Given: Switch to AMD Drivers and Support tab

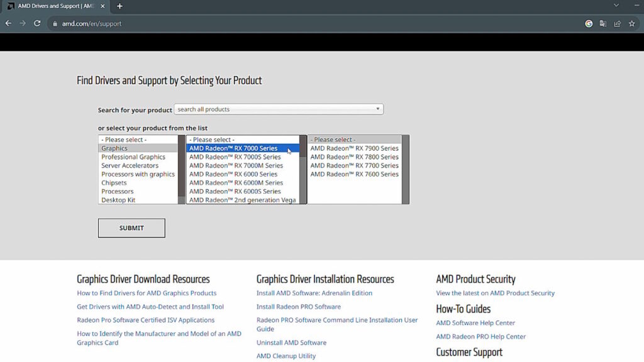Looking at the screenshot, I should pos(53,6).
